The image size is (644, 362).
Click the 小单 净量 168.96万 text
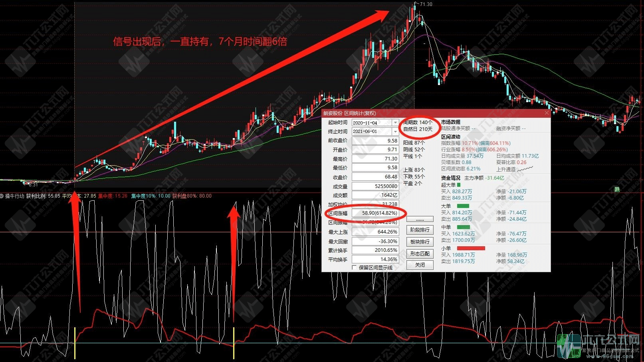[512, 255]
